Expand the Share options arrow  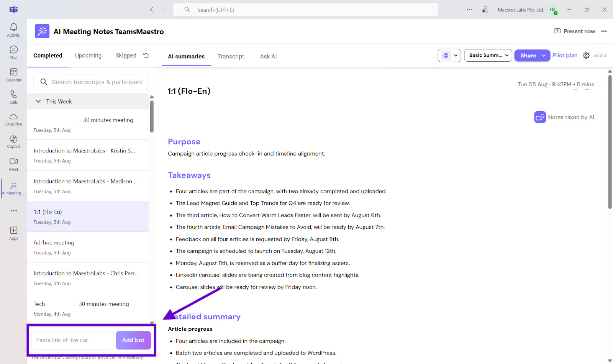(x=544, y=56)
